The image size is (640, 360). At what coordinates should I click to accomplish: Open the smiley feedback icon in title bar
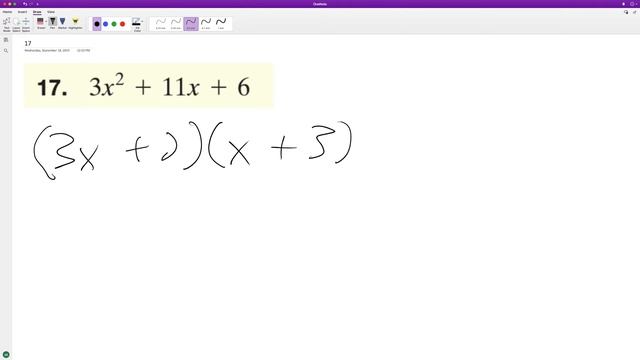pyautogui.click(x=632, y=4)
